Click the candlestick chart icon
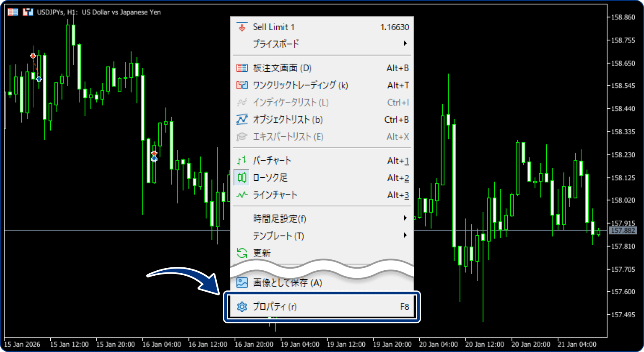The width and height of the screenshot is (644, 352). (241, 178)
